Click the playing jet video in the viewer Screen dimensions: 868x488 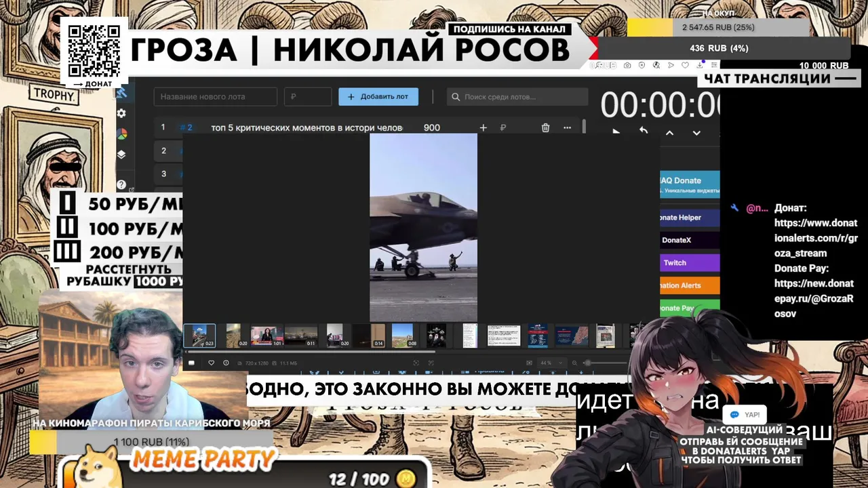click(x=423, y=227)
